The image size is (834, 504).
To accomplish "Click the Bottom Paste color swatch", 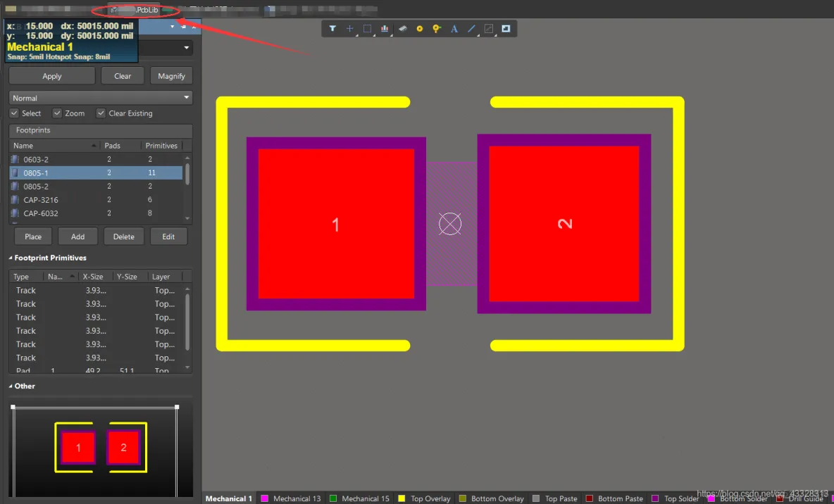I will (x=589, y=498).
